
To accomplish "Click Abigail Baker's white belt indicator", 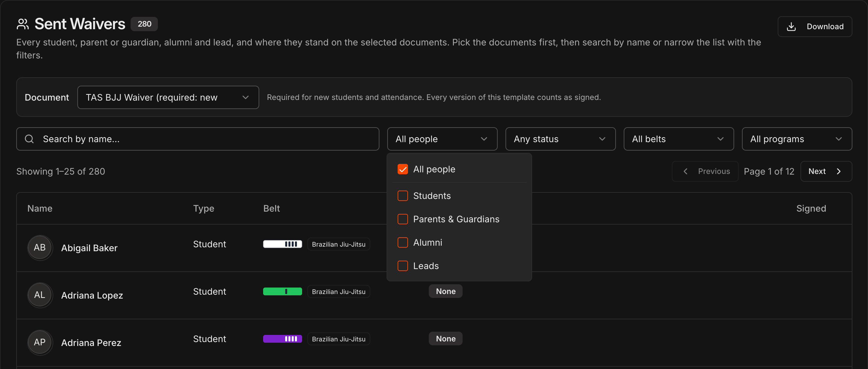I will coord(282,244).
